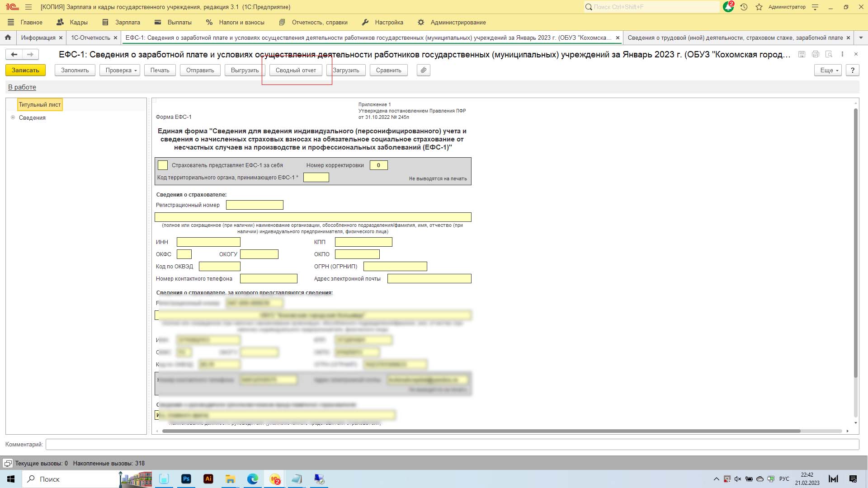Expand the Еще dropdown menu
868x488 pixels.
tap(828, 70)
